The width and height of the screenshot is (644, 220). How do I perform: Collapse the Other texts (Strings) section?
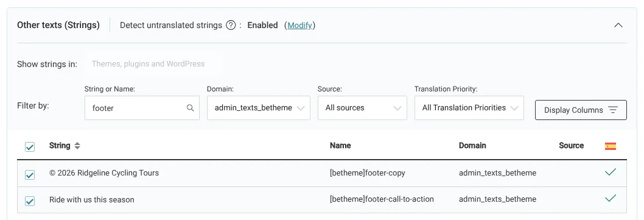618,25
